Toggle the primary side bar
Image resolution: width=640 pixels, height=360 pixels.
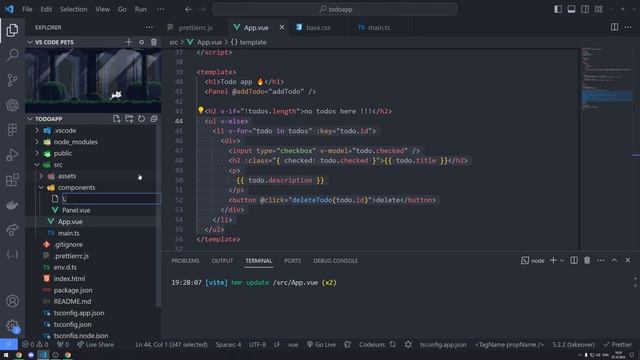(558, 9)
